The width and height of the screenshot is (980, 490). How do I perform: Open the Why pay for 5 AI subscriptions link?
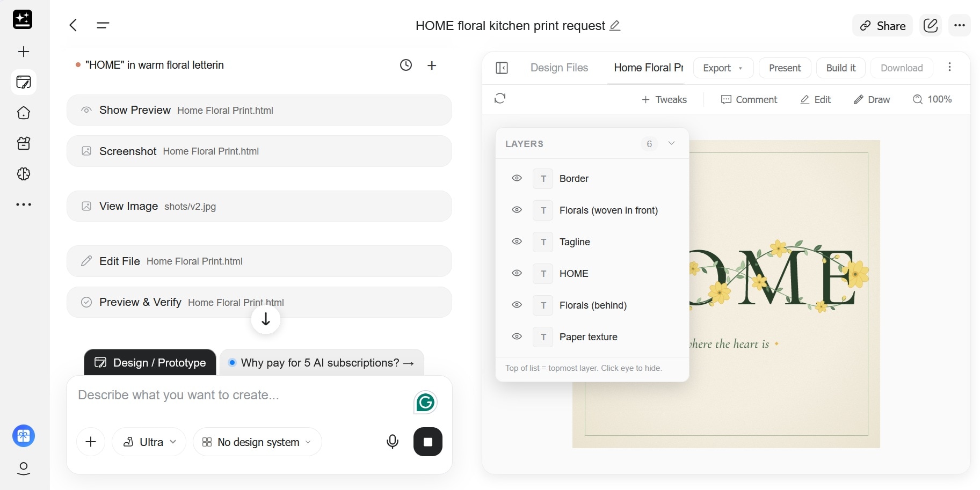click(x=322, y=363)
